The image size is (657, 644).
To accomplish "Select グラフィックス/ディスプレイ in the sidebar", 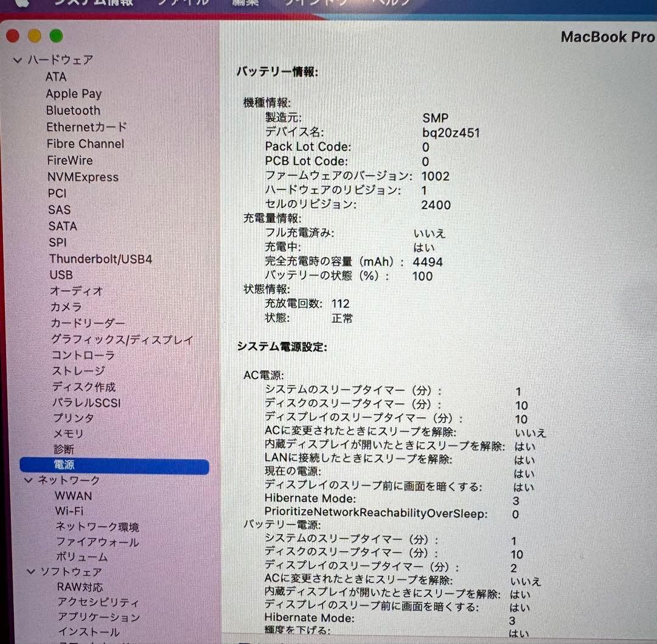I will (122, 339).
